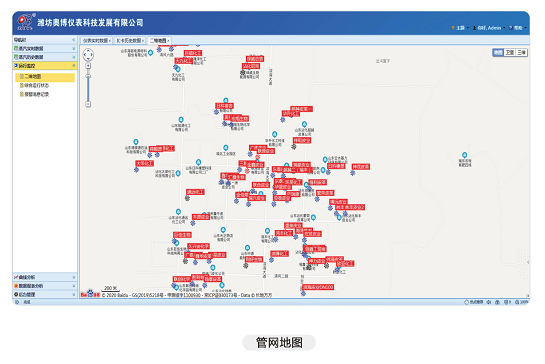
Task: Click the Baidu logo on the map
Action: [x=90, y=294]
